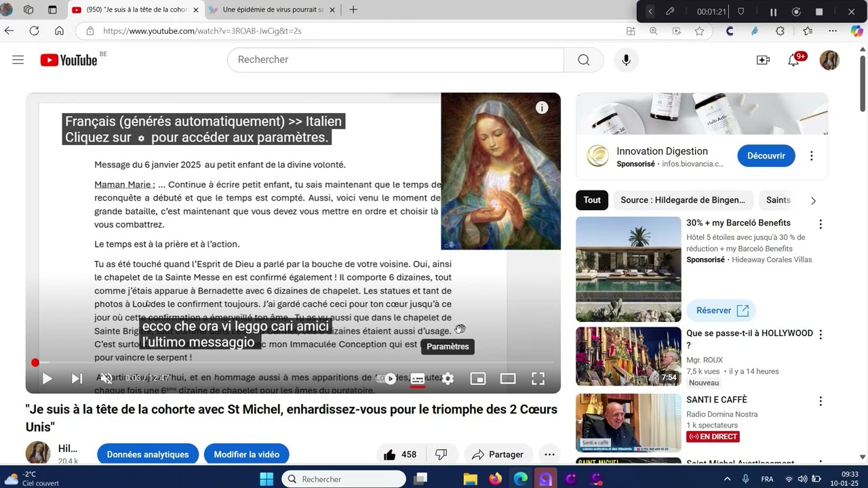Enable theater mode in player

click(508, 379)
